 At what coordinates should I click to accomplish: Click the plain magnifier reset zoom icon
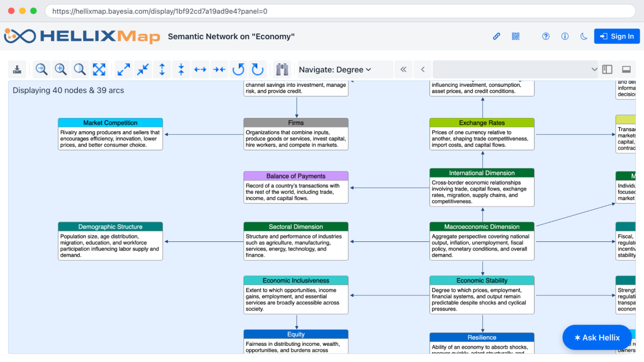80,69
